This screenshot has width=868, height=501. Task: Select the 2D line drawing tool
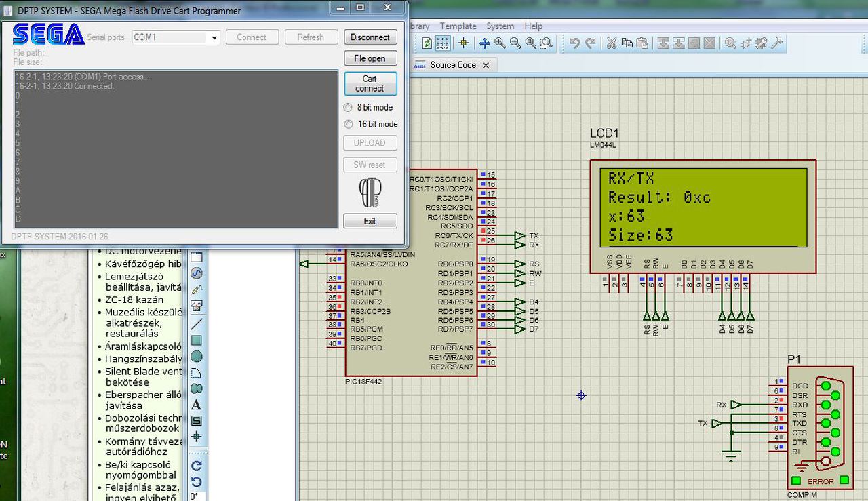click(197, 323)
